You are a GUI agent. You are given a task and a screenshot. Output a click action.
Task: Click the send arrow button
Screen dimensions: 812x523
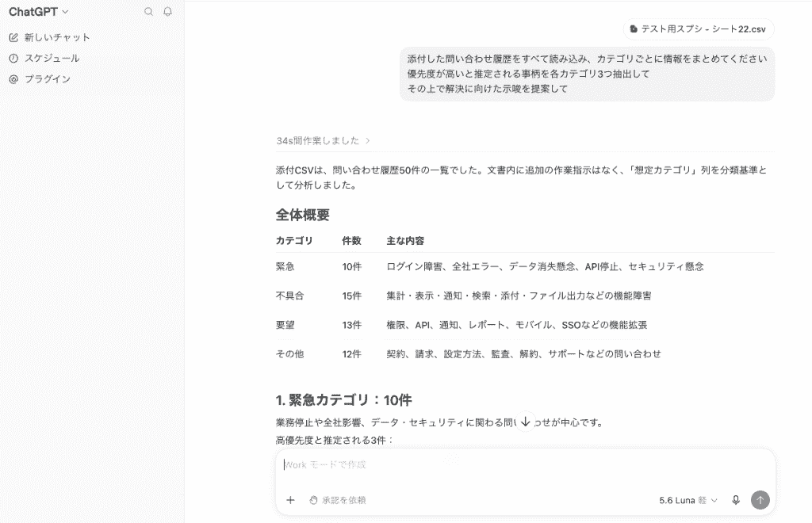tap(760, 500)
